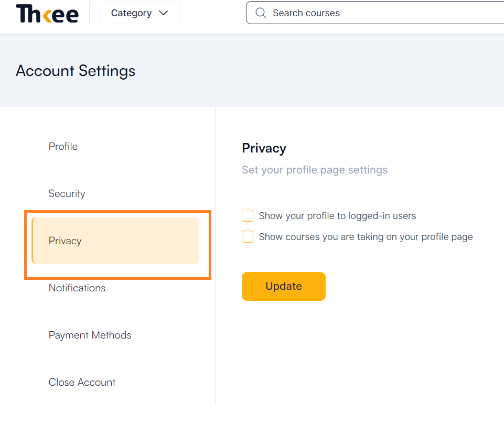The width and height of the screenshot is (504, 436).
Task: View Payment Methods settings
Action: tap(90, 335)
